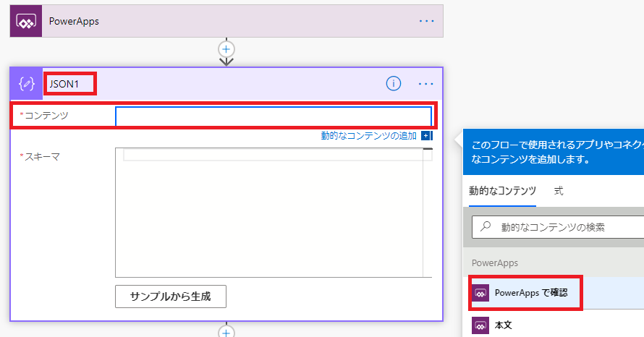This screenshot has width=644, height=337.
Task: Click the 本文 item icon
Action: (x=480, y=325)
